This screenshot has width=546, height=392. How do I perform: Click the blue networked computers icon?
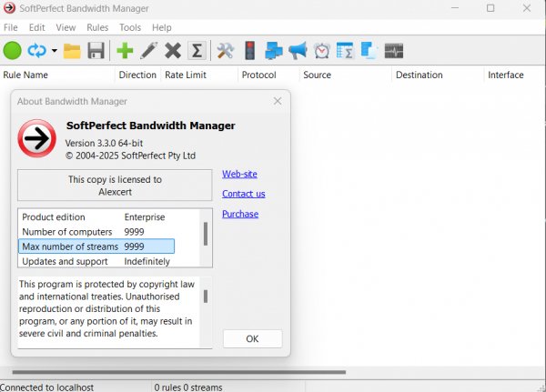[274, 51]
